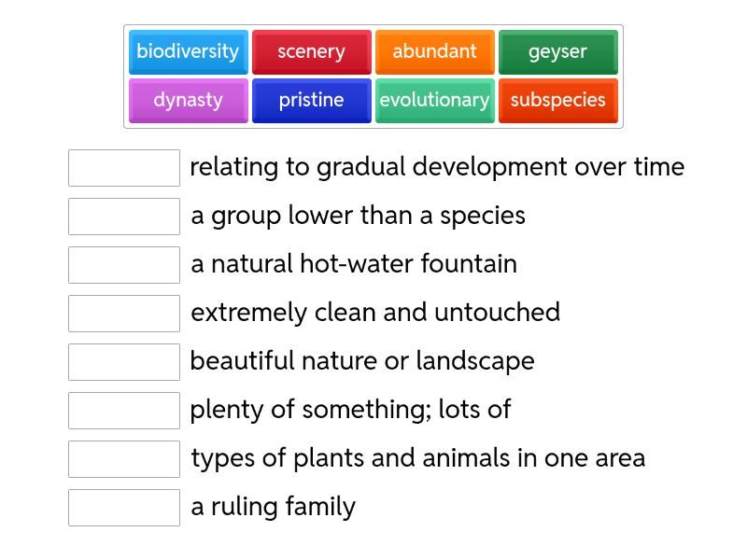Pick the orange 'abundant' word tile
Screen dimensions: 747x560
pyautogui.click(x=434, y=52)
